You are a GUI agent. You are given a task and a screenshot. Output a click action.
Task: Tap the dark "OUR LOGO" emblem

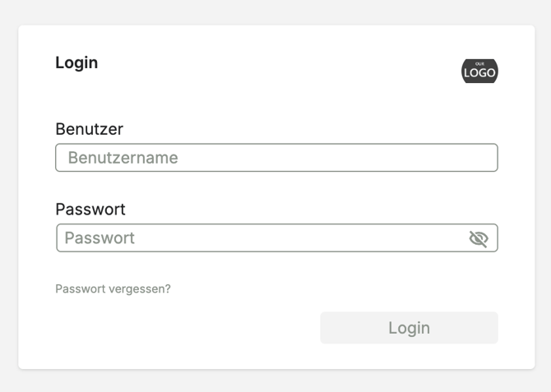pyautogui.click(x=480, y=71)
